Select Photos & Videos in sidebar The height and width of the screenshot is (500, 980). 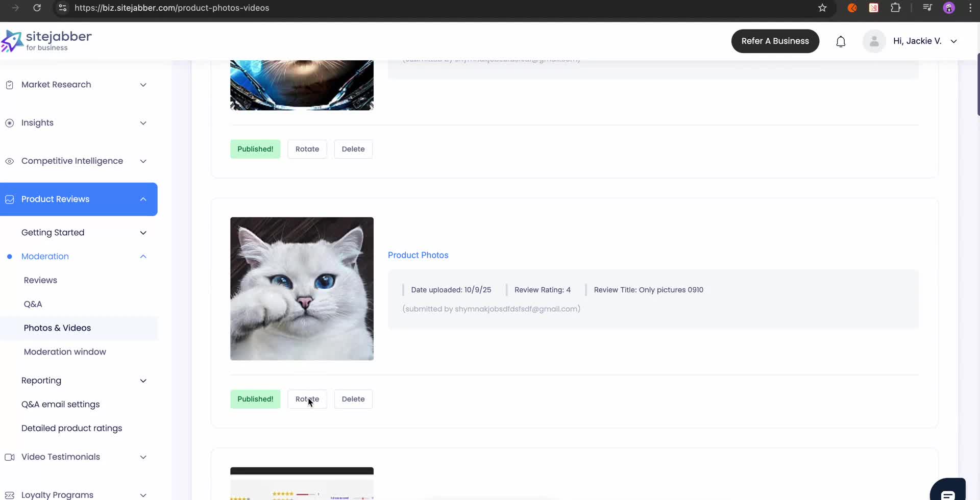pos(79,328)
